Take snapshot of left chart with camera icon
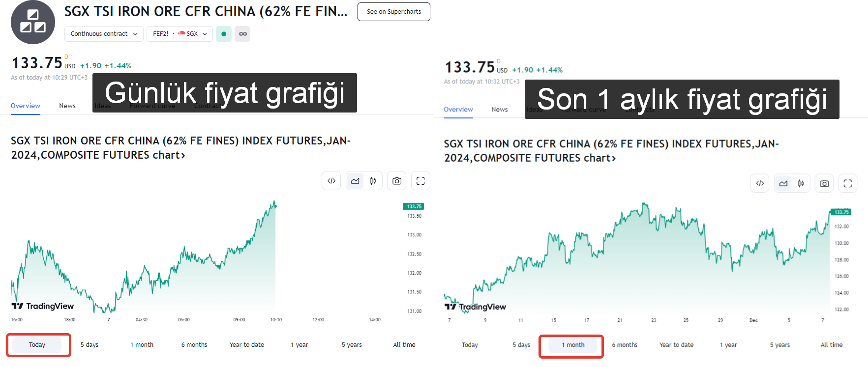The height and width of the screenshot is (367, 868). point(397,181)
